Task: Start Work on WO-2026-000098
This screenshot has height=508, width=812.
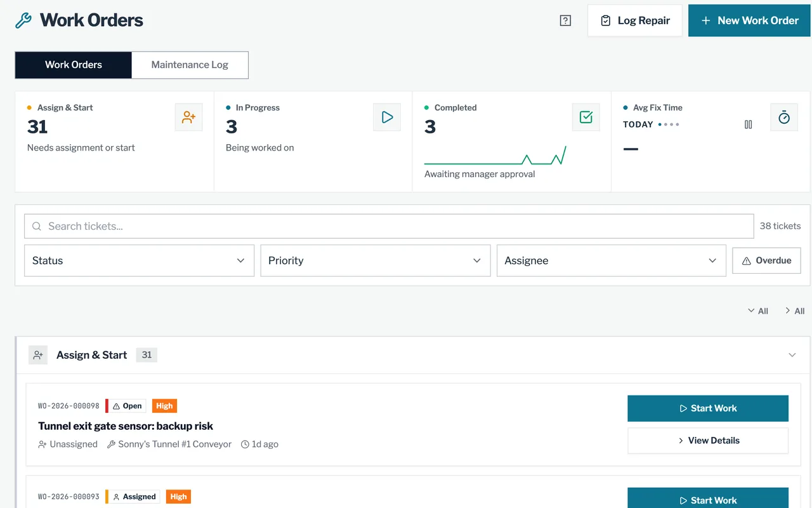Action: point(708,408)
